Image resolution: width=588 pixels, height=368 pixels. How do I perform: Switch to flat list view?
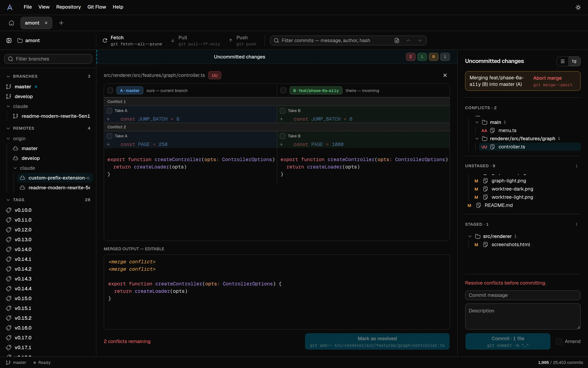pyautogui.click(x=562, y=61)
